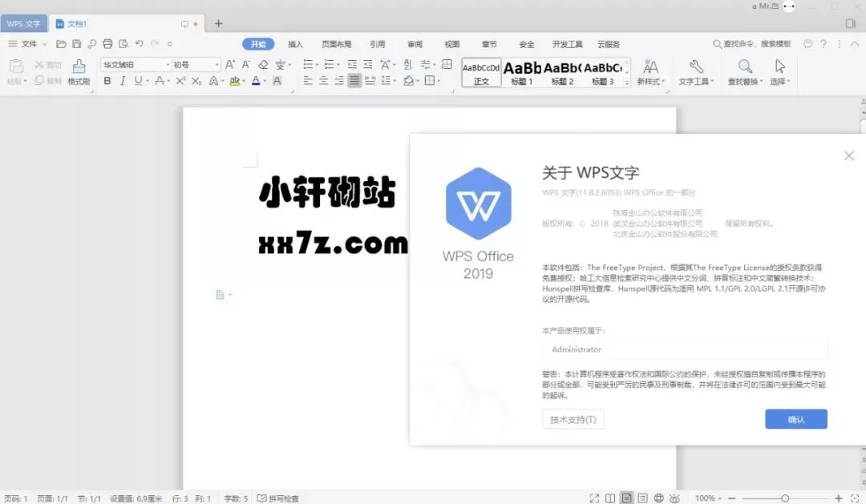Click the 查找命令 search box
866x504 pixels.
click(x=752, y=44)
